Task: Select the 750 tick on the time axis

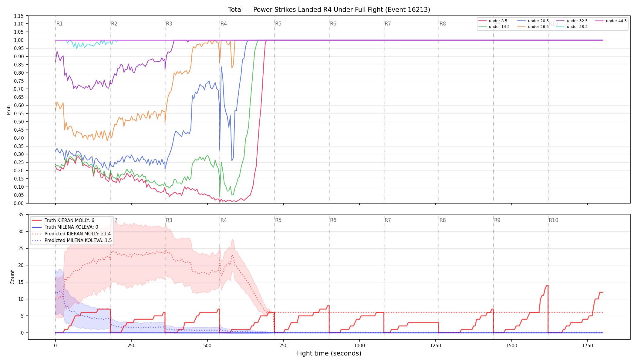Action: pos(284,345)
